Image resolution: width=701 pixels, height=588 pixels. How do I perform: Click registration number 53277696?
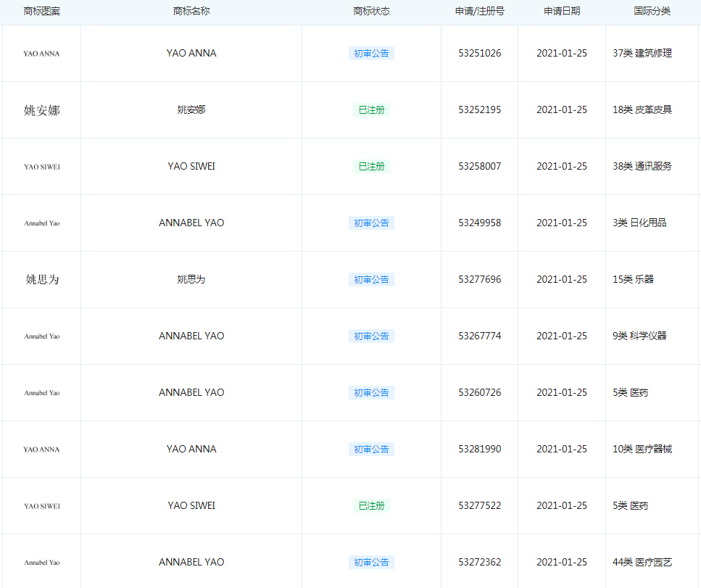480,279
